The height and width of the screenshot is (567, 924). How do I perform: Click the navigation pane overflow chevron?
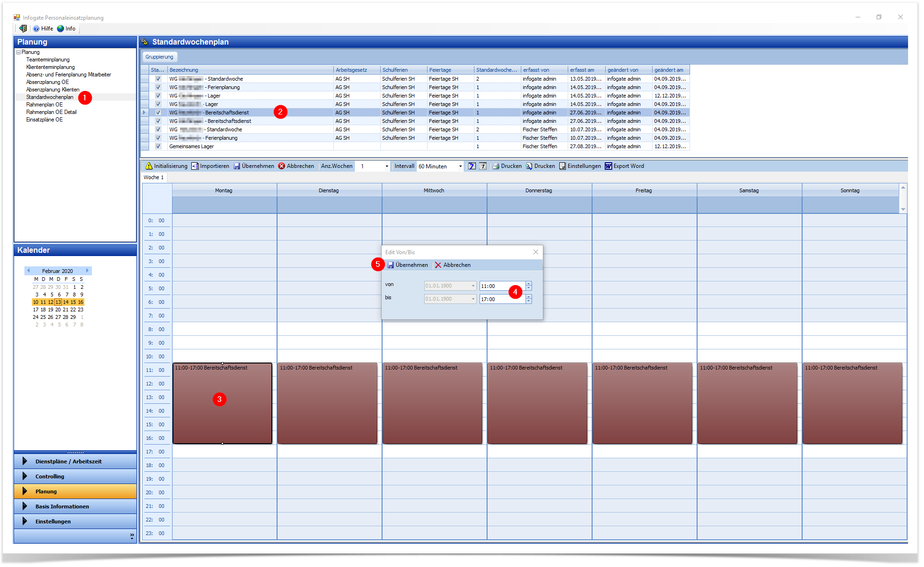coord(132,536)
